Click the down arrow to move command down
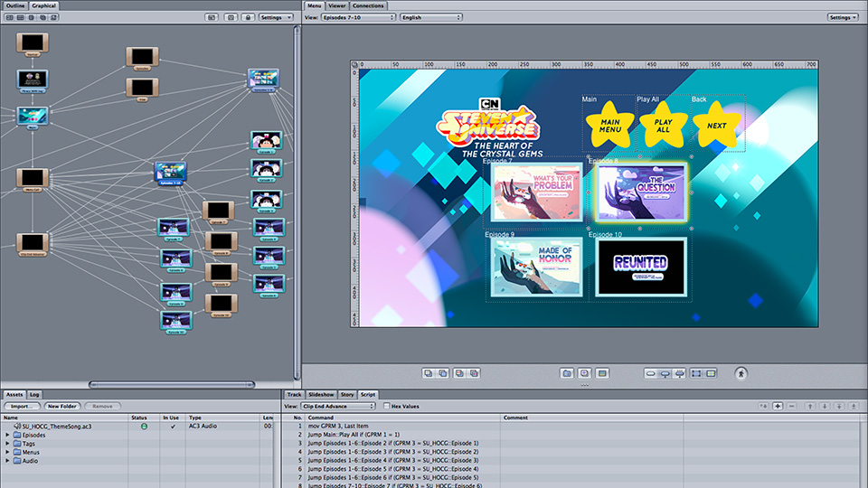Viewport: 868px width, 488px height. 825,406
